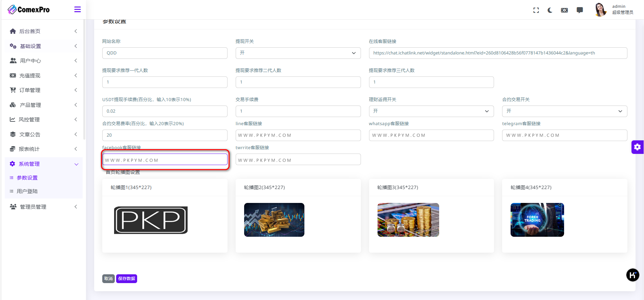Image resolution: width=644 pixels, height=300 pixels.
Task: Click the 订单管理 cart icon
Action: [x=13, y=90]
